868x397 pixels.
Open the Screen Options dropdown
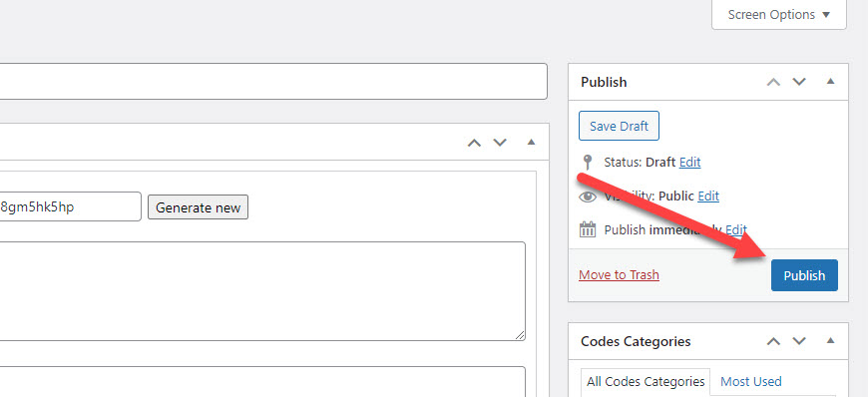click(779, 14)
